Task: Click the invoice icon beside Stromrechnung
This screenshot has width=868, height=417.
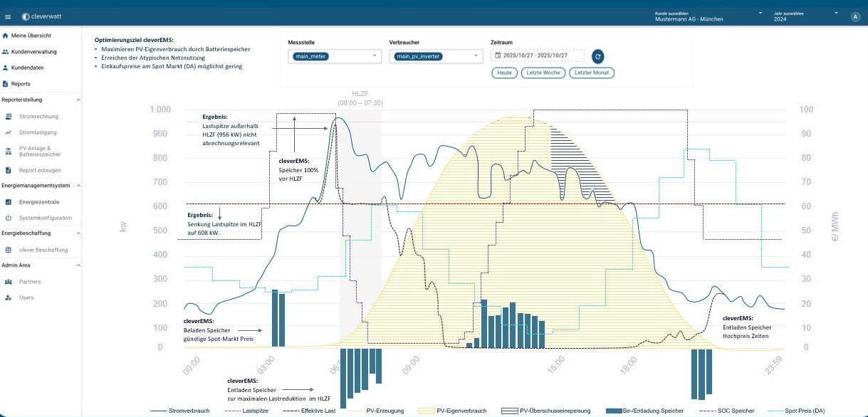Action: tap(9, 116)
